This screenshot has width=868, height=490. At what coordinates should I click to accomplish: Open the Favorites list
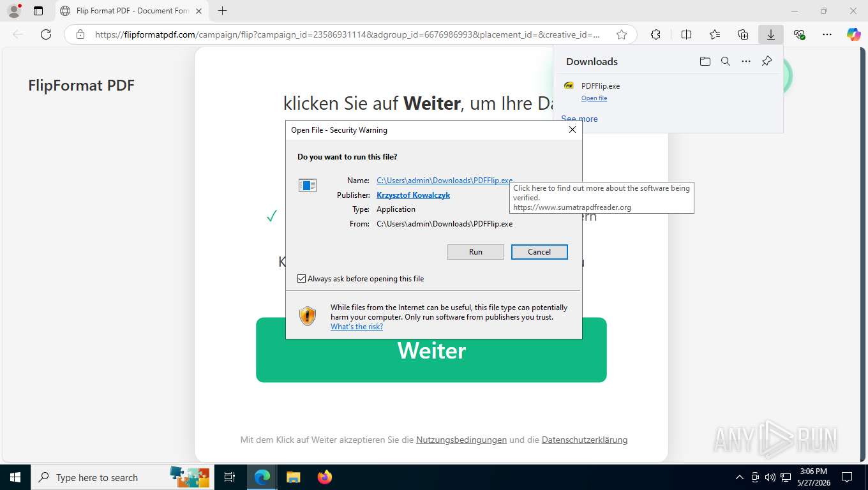pos(714,34)
